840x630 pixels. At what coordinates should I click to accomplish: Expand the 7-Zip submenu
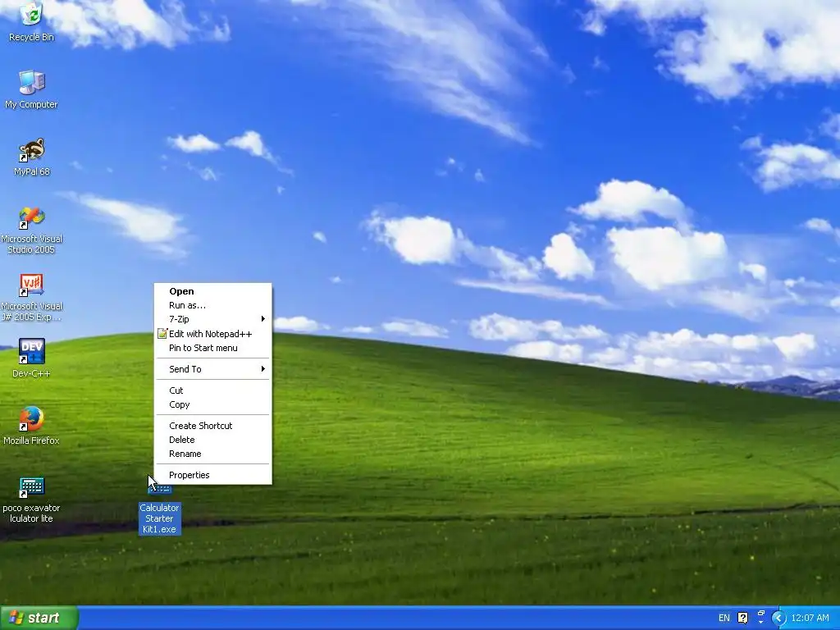(x=212, y=319)
